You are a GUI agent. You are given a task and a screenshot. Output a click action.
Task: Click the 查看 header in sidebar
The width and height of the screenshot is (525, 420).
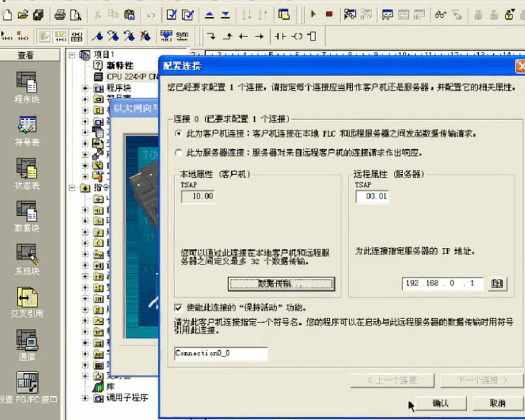pyautogui.click(x=26, y=55)
